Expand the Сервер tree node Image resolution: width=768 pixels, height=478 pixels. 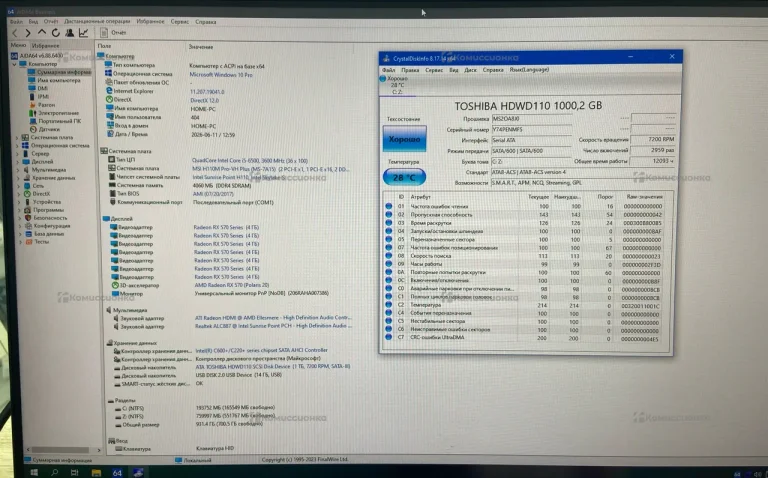[18, 154]
